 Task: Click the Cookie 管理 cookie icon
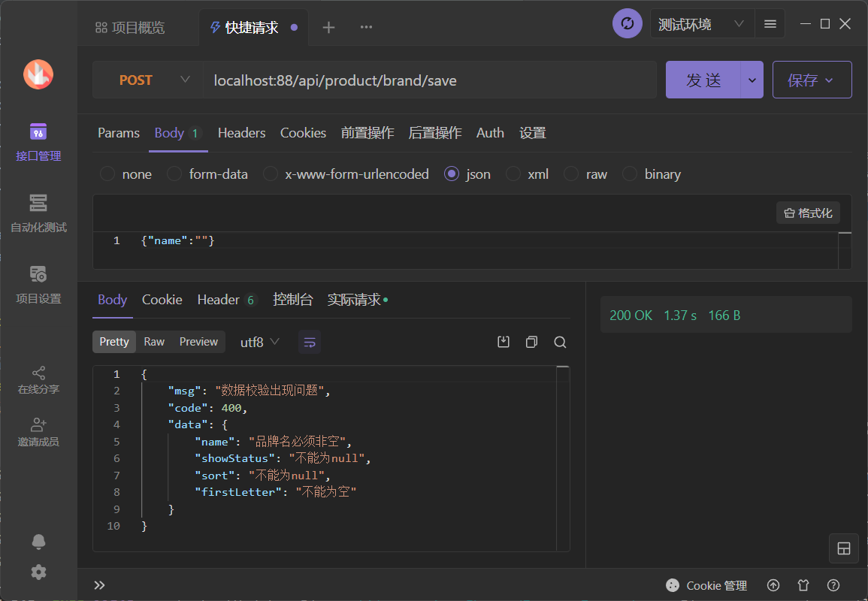coord(673,585)
